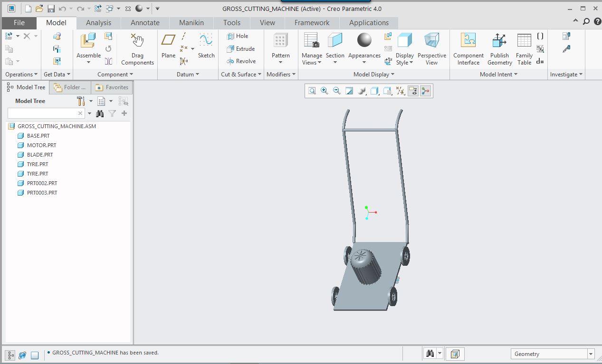
Task: Switch to the View ribbon tab
Action: (x=267, y=23)
